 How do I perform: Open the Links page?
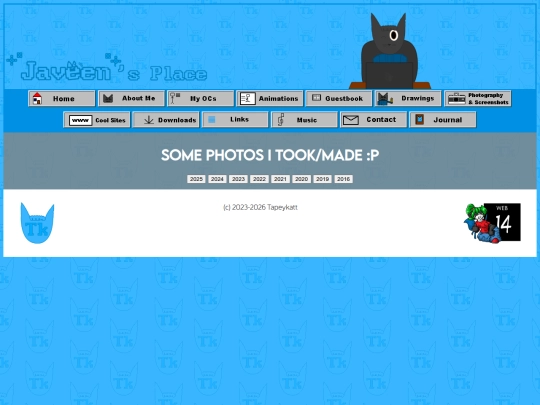(x=235, y=120)
